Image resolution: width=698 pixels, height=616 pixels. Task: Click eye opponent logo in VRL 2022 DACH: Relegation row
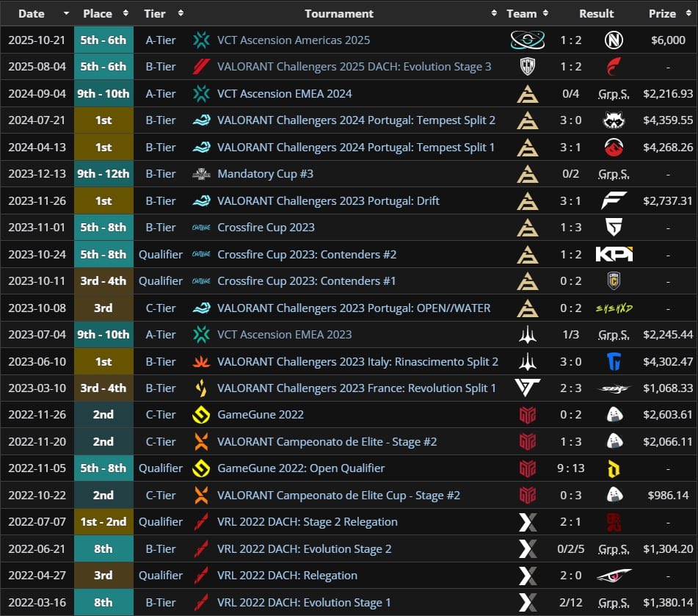pyautogui.click(x=614, y=576)
